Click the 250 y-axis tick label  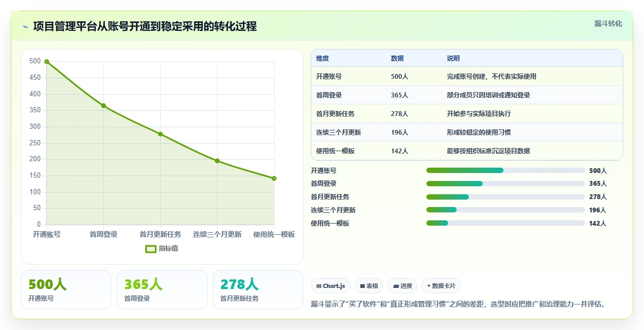[x=35, y=143]
